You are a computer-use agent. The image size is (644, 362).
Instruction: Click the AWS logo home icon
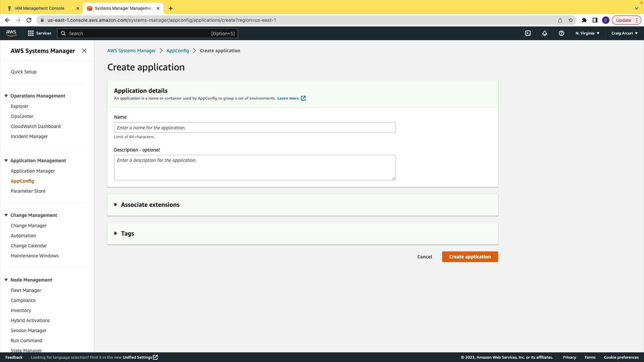pyautogui.click(x=11, y=33)
